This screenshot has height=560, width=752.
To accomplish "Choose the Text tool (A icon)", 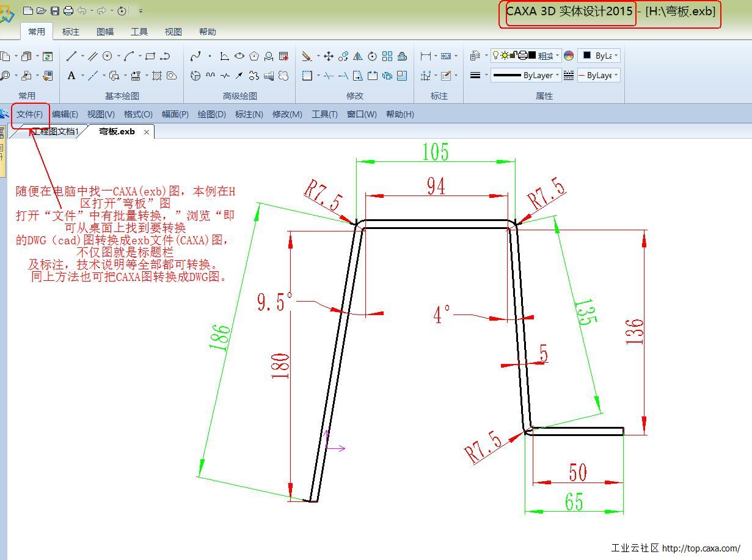I will pos(71,76).
